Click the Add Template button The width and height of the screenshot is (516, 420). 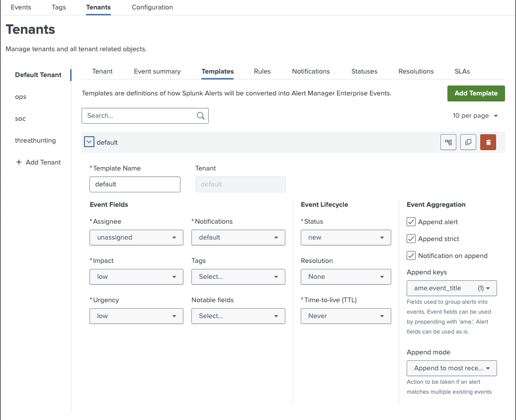point(476,93)
